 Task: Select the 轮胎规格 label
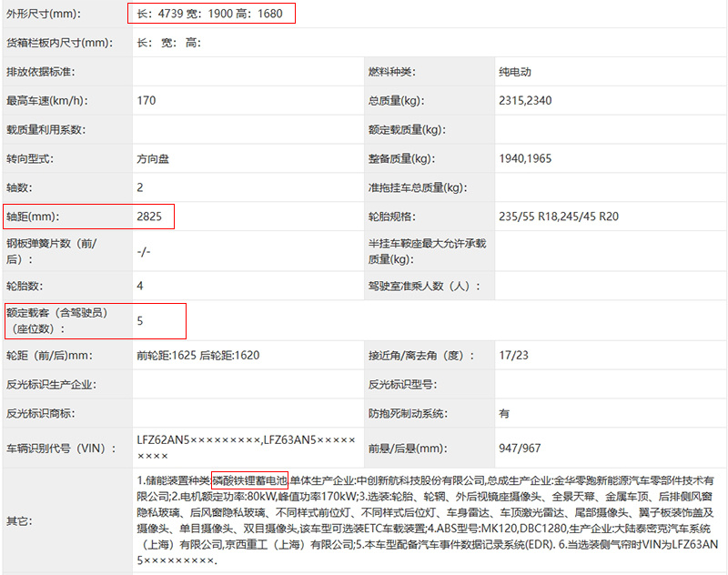click(x=392, y=217)
